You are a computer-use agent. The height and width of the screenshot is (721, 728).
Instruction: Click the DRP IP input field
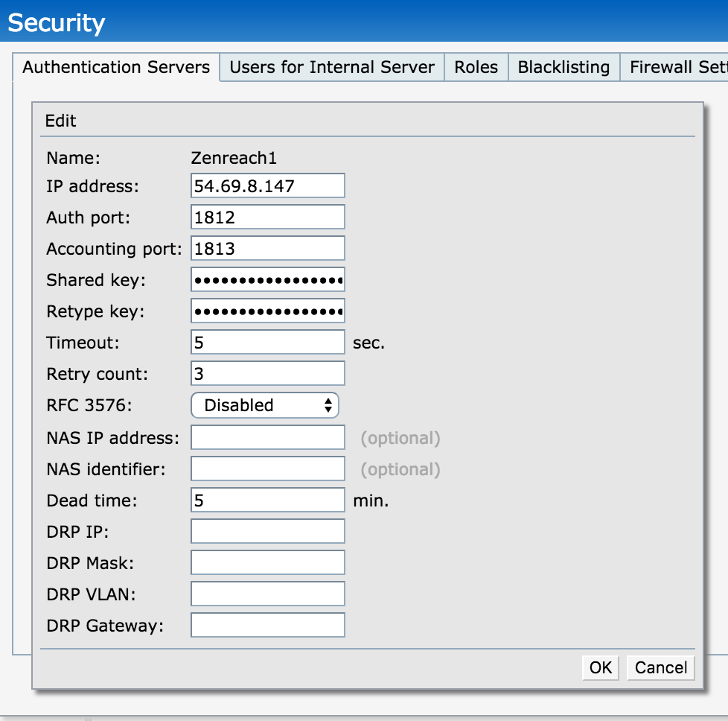[x=267, y=532]
